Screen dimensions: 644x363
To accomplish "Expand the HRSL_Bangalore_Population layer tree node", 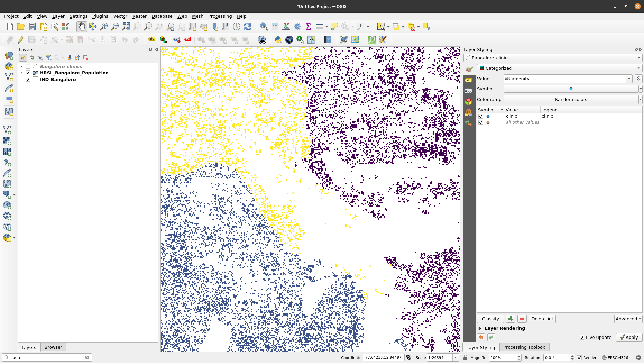I will [21, 73].
